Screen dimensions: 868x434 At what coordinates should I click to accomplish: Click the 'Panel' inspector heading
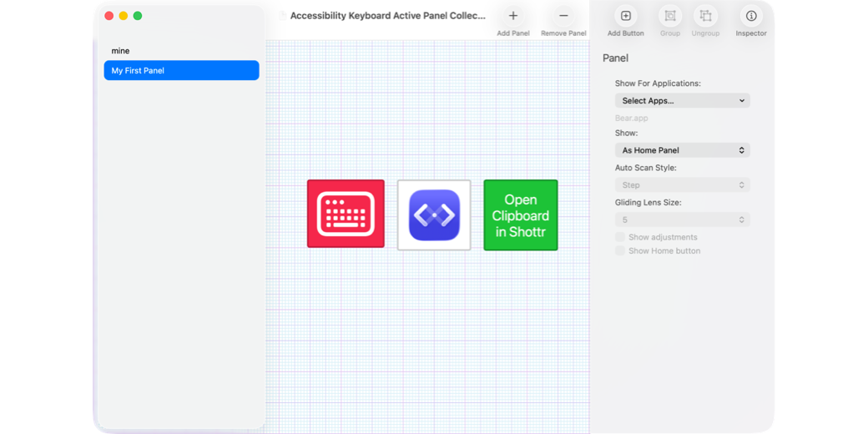[615, 58]
